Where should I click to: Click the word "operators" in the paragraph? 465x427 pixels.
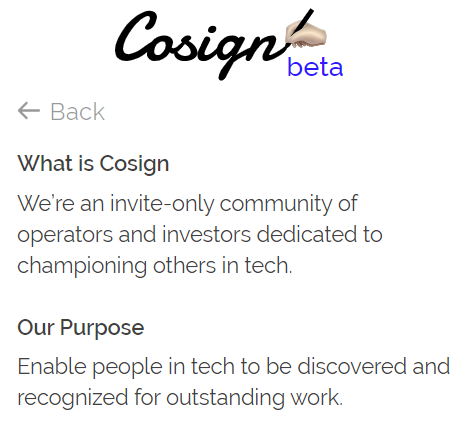pyautogui.click(x=65, y=235)
